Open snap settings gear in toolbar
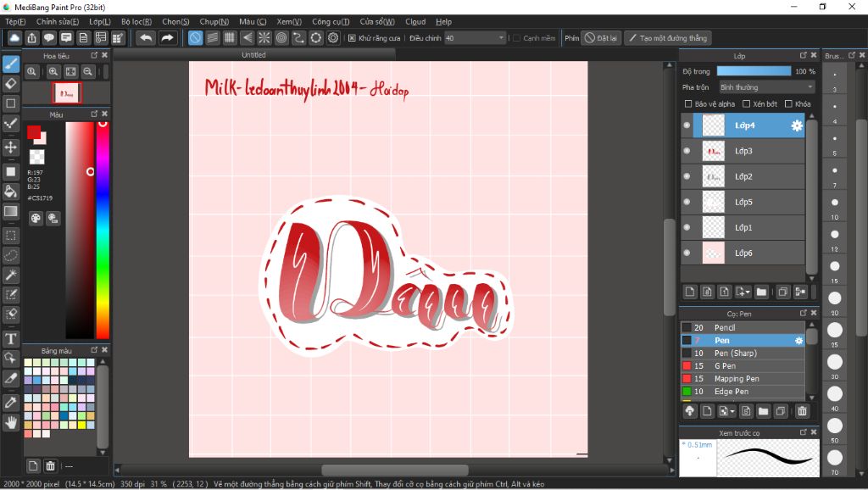 click(x=333, y=38)
